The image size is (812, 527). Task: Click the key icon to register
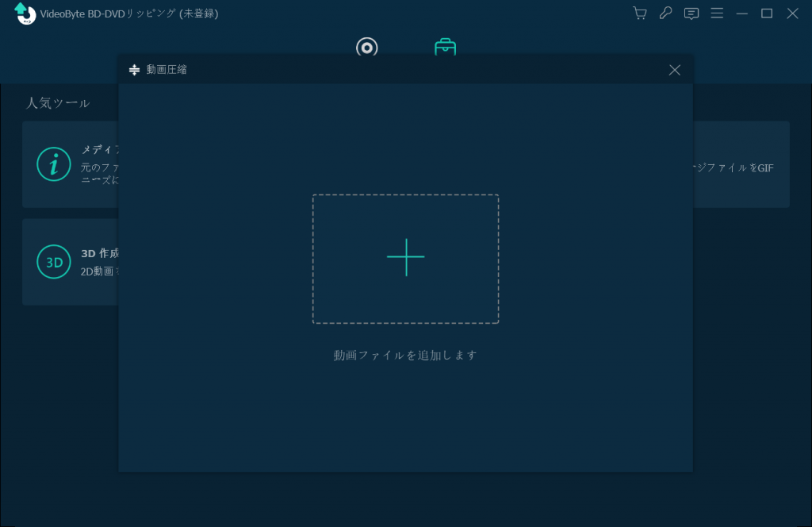(x=665, y=13)
